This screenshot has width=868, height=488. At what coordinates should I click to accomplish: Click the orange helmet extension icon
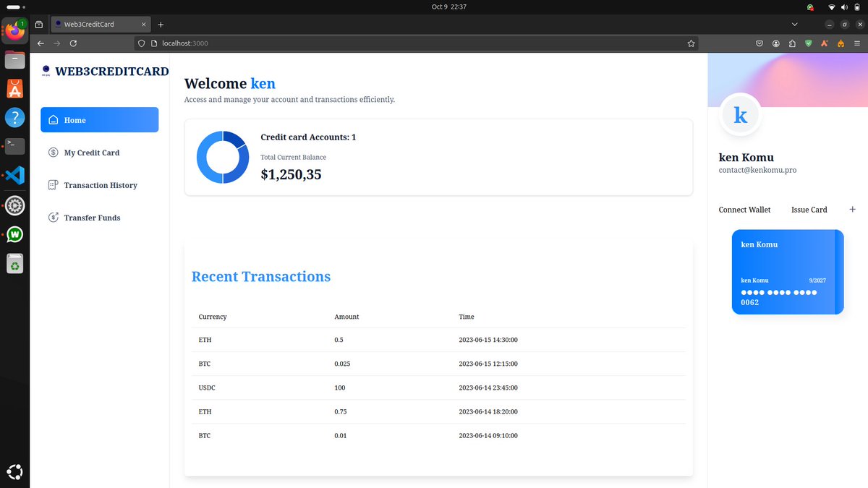point(841,43)
